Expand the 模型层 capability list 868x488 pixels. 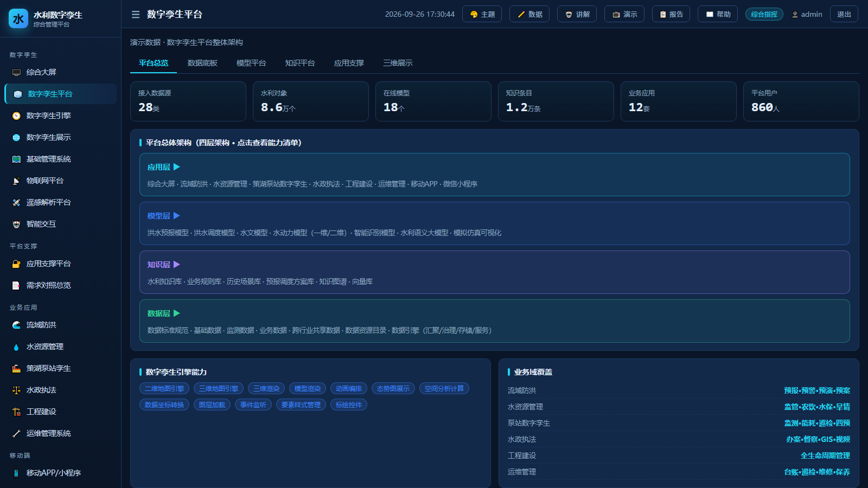click(x=494, y=223)
